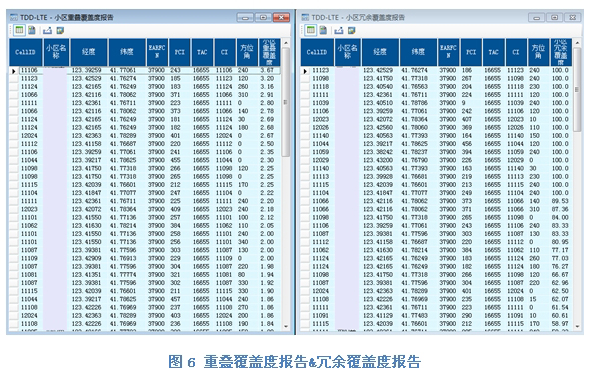
Task: Select table view icon in overlap coverage report toolbar
Action: pyautogui.click(x=19, y=30)
